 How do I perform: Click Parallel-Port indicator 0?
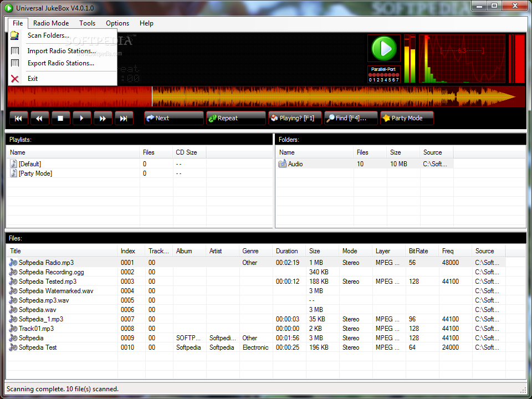pyautogui.click(x=370, y=75)
